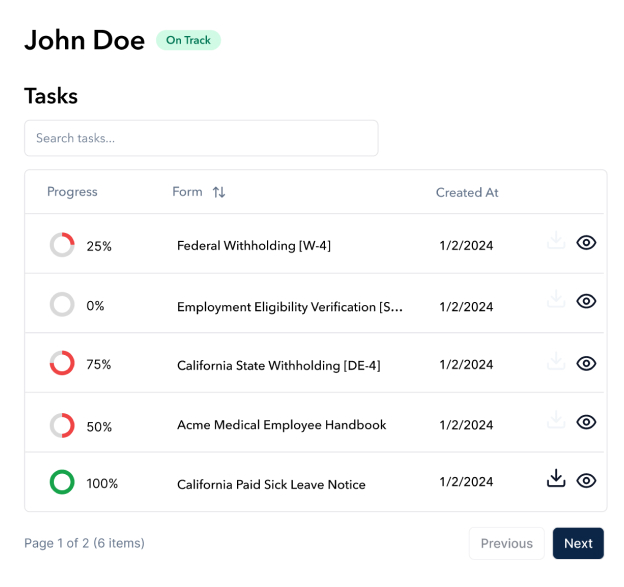Click the Previous page button
624x587 pixels.
507,543
